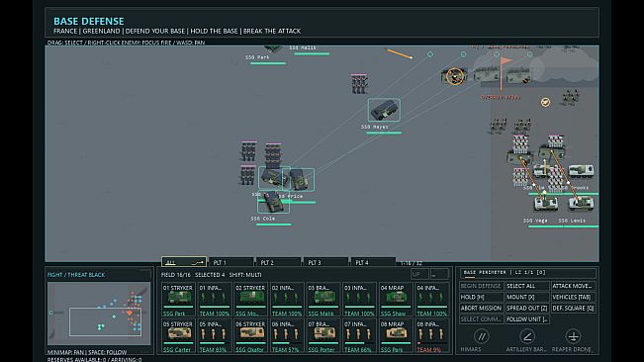Activate the Artillery Barrage ability icon

pos(527,336)
